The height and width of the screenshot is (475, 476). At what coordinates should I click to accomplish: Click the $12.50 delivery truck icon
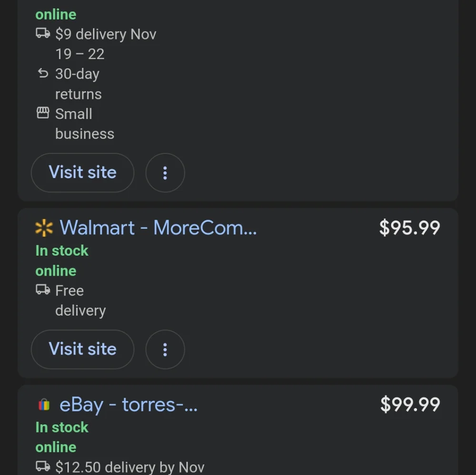tap(43, 466)
